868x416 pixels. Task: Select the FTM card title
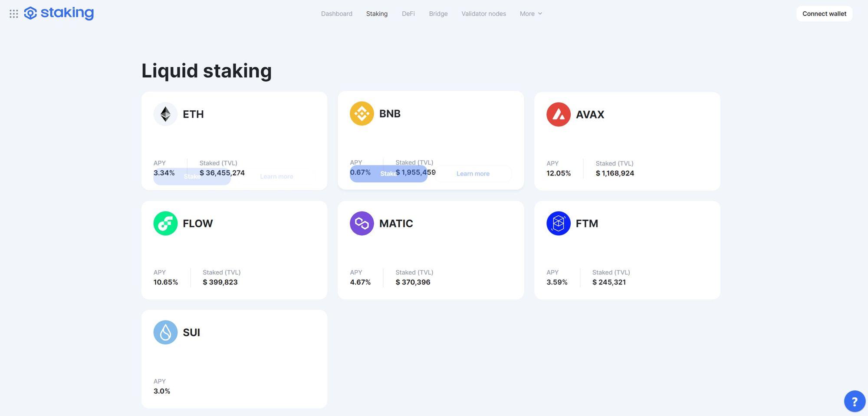(587, 223)
